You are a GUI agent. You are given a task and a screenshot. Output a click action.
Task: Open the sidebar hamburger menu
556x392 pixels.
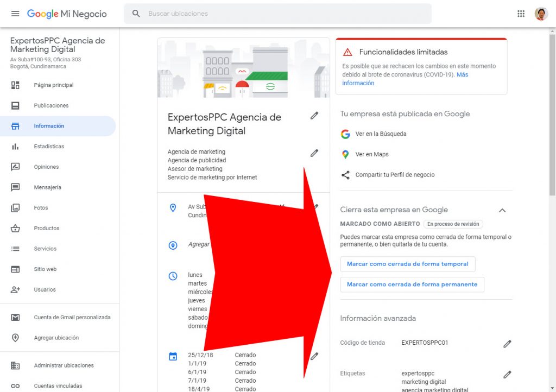15,13
